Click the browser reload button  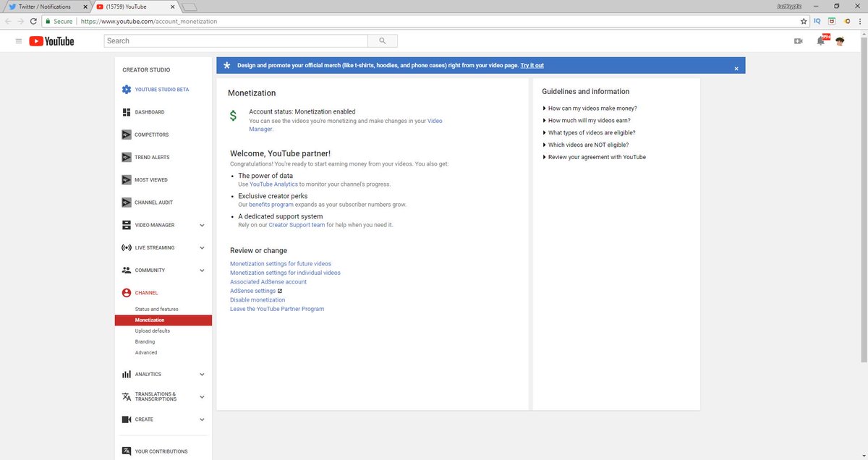click(x=33, y=21)
